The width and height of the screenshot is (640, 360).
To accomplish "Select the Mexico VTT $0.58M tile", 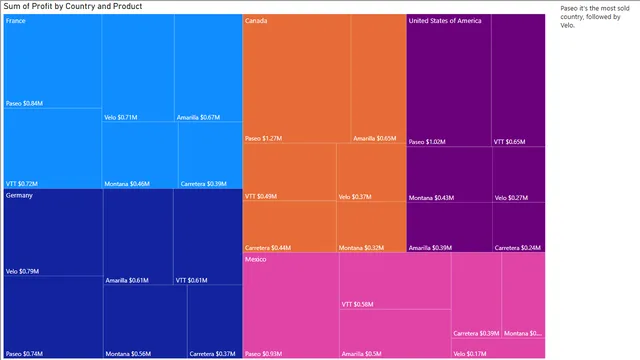I will pos(395,281).
